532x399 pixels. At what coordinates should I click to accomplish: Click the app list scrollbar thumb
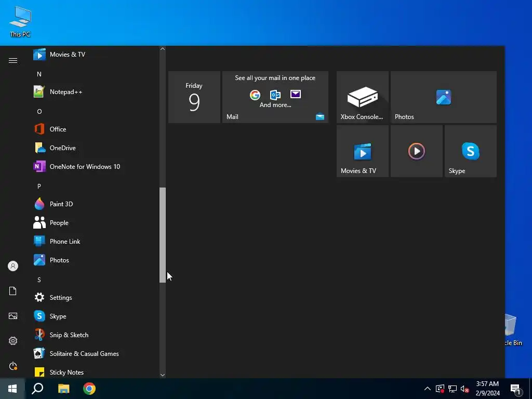point(163,235)
